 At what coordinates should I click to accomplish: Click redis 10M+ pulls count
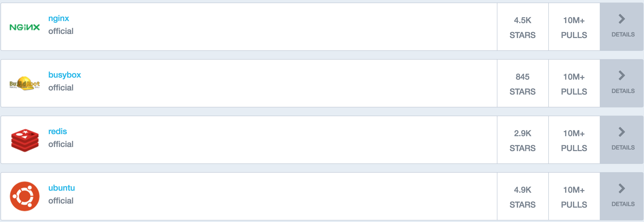coord(574,133)
